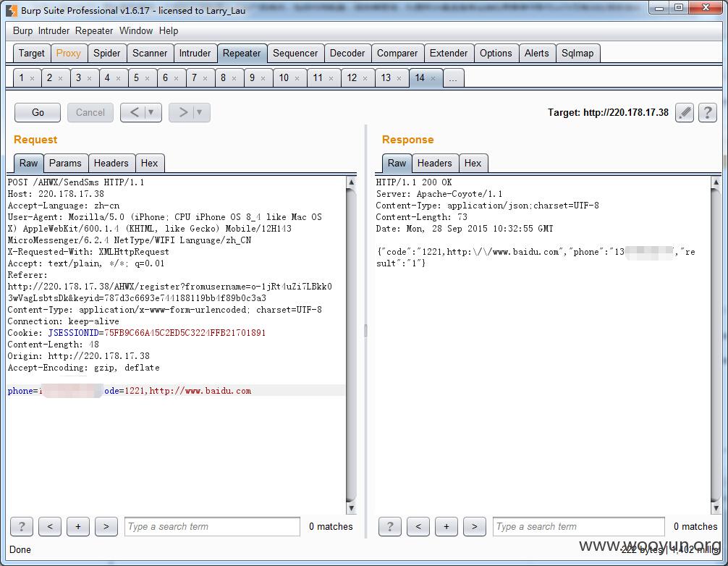Switch to the Sqlmap tab
The image size is (728, 566).
pyautogui.click(x=577, y=54)
